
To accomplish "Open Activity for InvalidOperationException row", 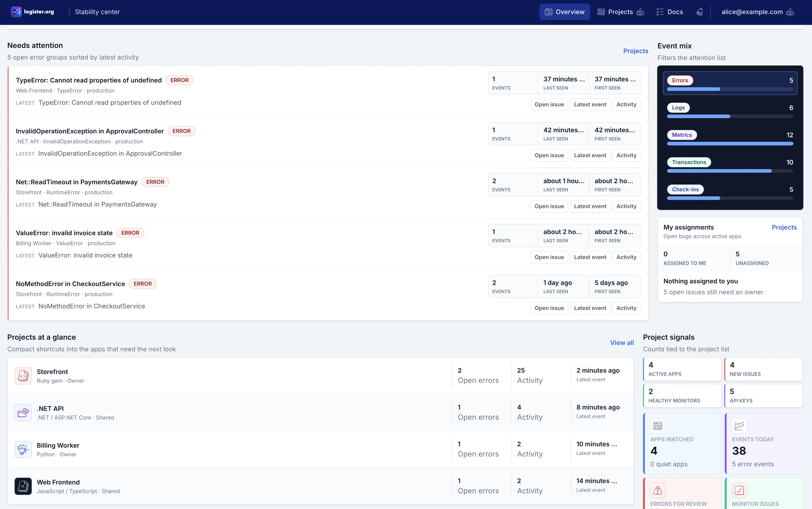I will [x=626, y=155].
